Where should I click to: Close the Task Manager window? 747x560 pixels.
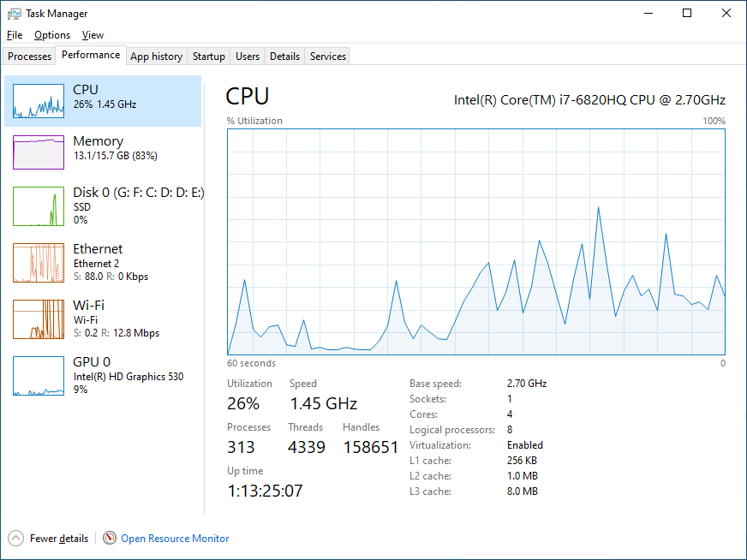point(726,14)
